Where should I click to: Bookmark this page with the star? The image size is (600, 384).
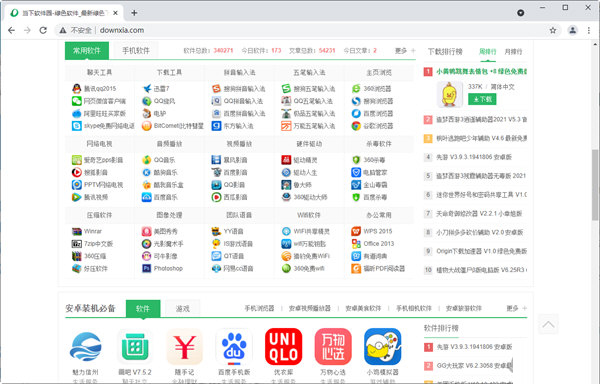(x=553, y=30)
